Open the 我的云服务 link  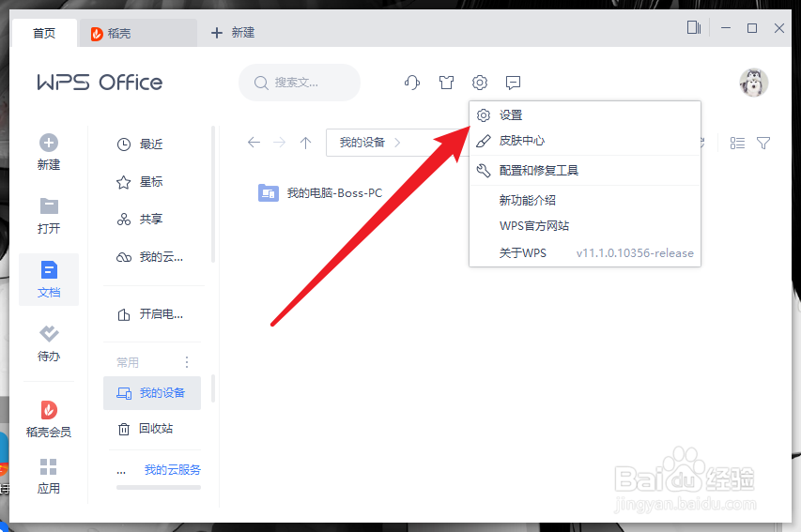tap(173, 470)
